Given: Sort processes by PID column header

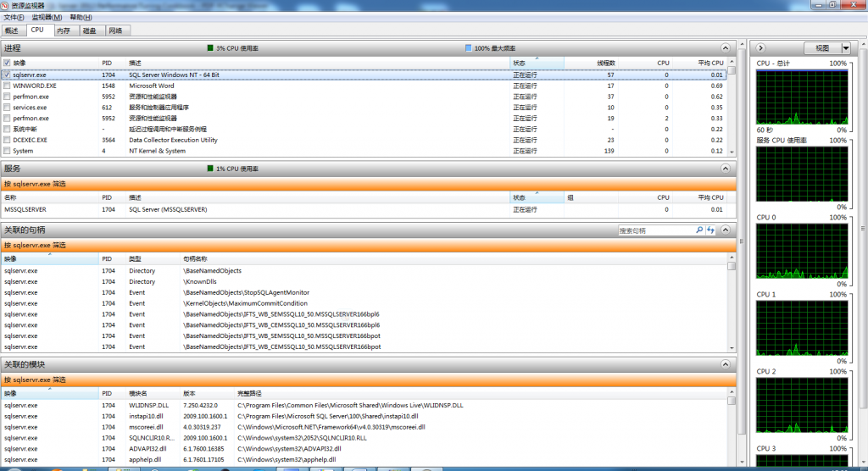Looking at the screenshot, I should (113, 63).
